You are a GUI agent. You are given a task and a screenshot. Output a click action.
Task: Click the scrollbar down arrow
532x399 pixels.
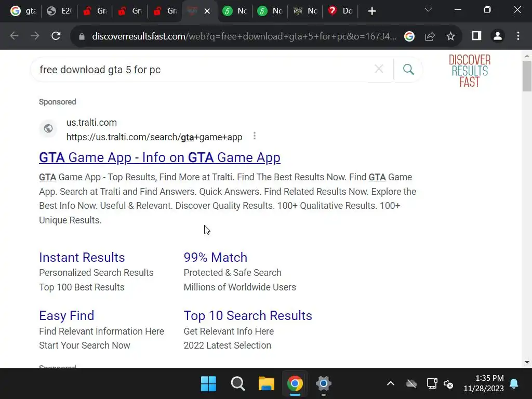(x=527, y=362)
